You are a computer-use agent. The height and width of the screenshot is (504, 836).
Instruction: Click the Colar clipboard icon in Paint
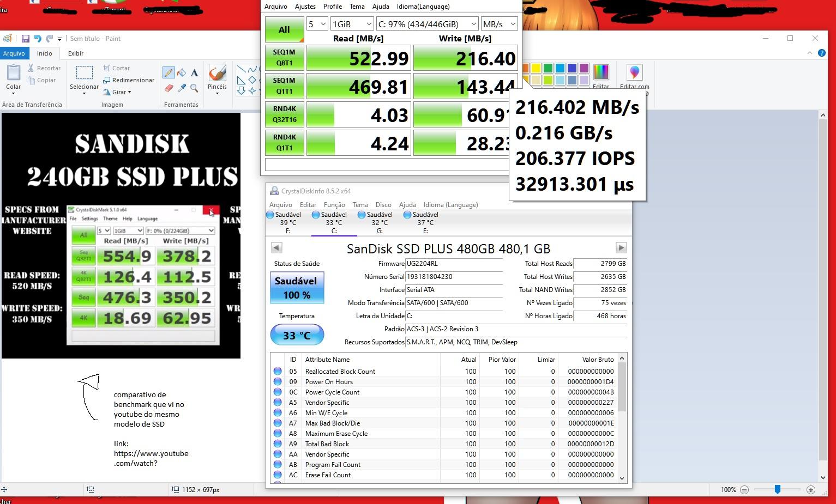click(x=14, y=72)
